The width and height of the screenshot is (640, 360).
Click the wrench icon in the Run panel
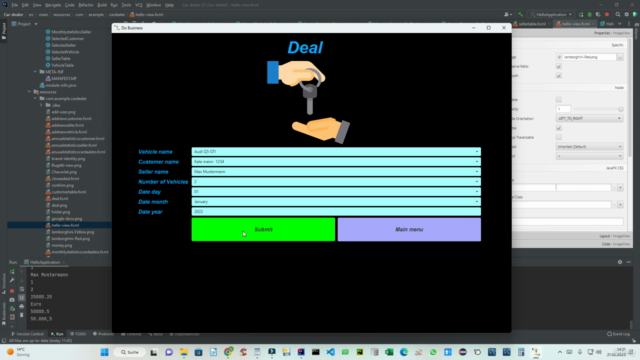[12, 280]
